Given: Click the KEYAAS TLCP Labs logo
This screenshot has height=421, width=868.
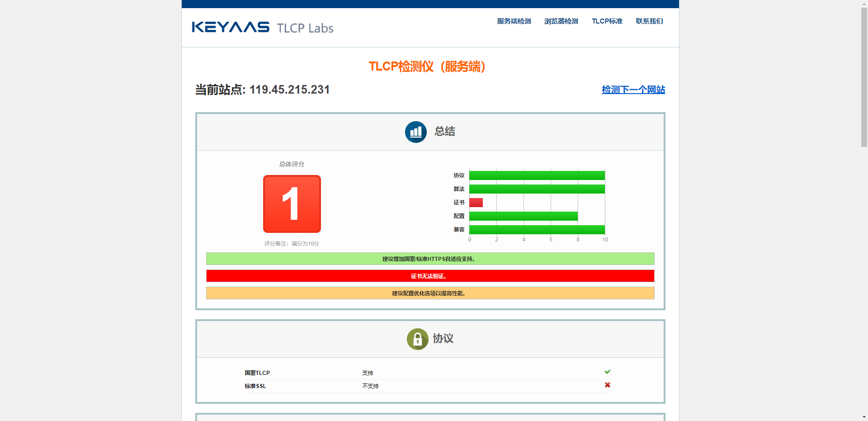Looking at the screenshot, I should 262,28.
